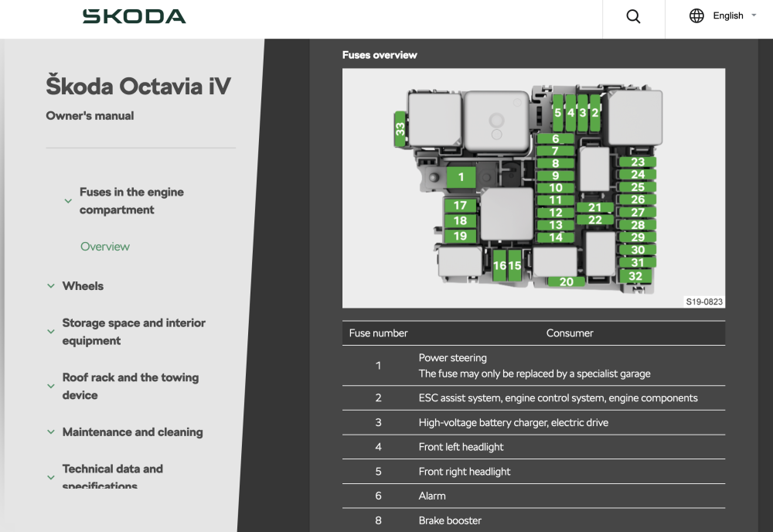Image resolution: width=773 pixels, height=532 pixels.
Task: Click fuse 17 label in diagram
Action: [460, 206]
